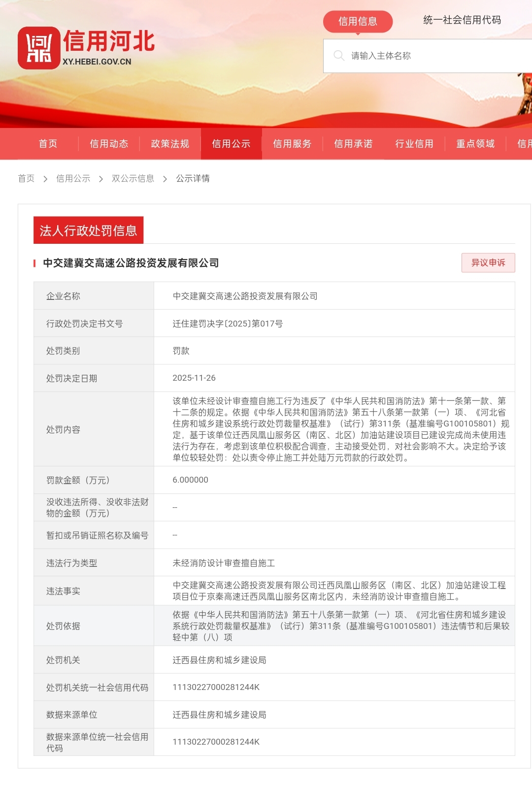The image size is (532, 787).
Task: Click the 法人行政处罚信息 section header
Action: tap(88, 230)
